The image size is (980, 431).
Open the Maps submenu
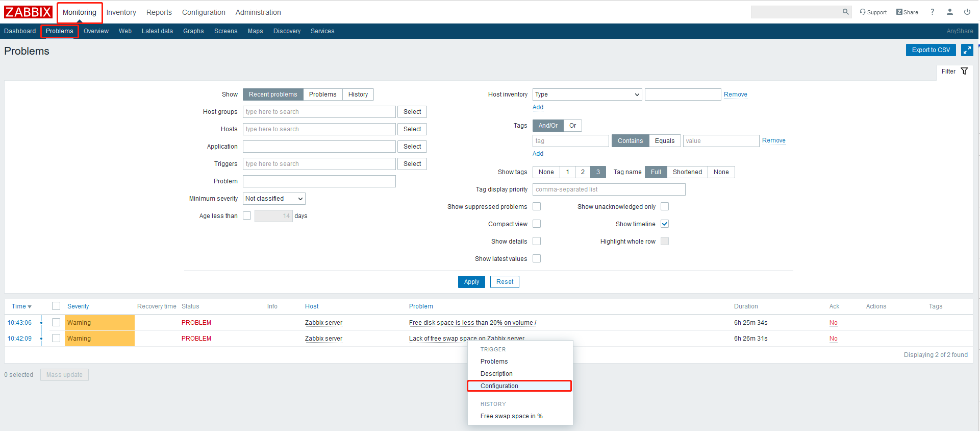256,31
